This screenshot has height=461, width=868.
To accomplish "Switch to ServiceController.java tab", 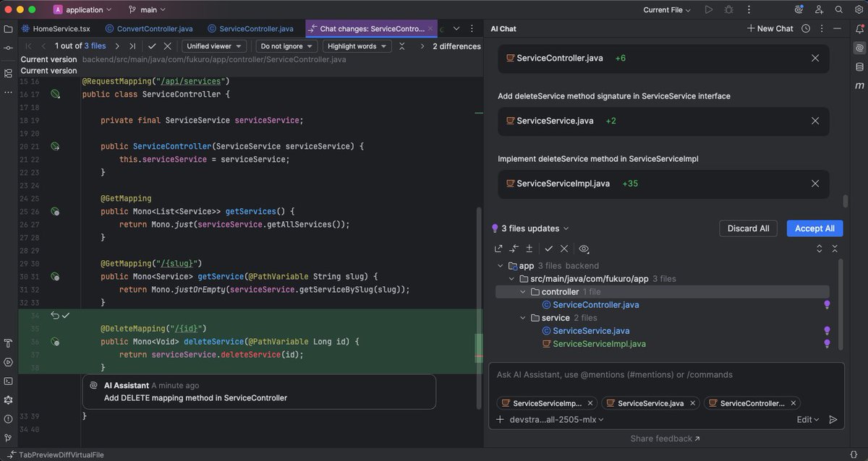I will point(250,28).
